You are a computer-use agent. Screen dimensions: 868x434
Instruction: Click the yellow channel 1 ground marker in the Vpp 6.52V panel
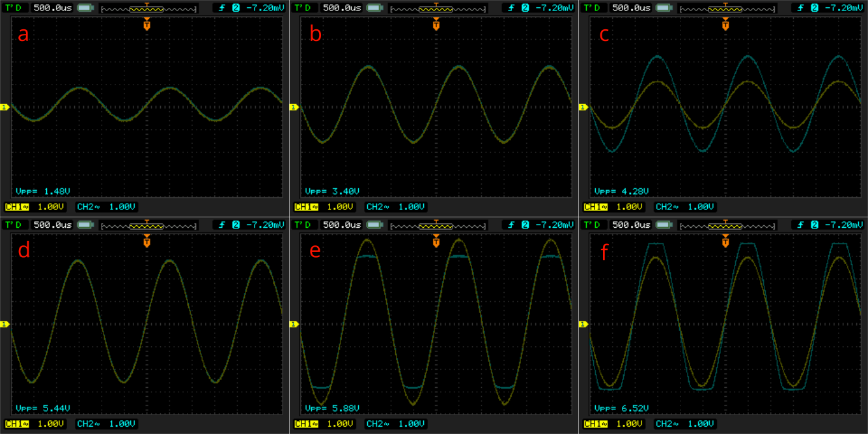tap(582, 324)
